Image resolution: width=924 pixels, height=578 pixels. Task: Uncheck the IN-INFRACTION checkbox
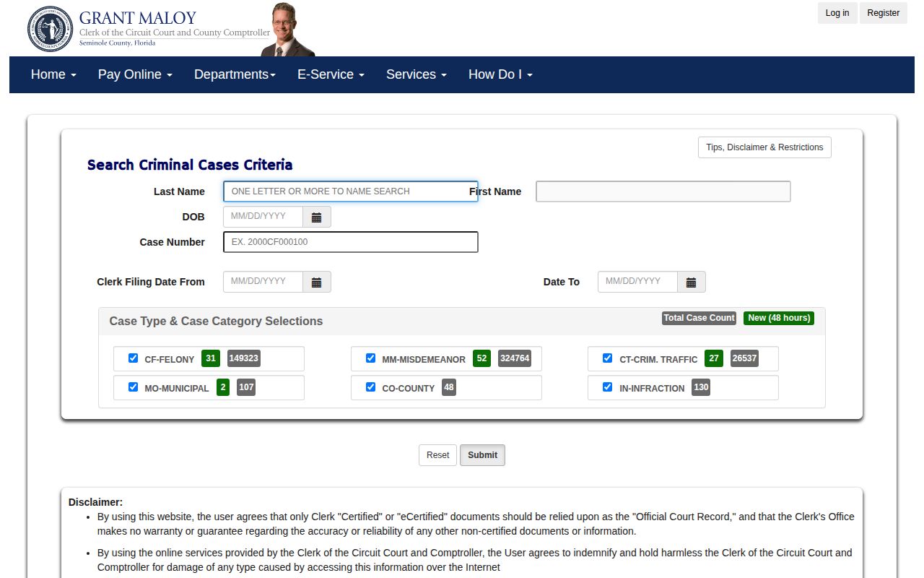[607, 387]
